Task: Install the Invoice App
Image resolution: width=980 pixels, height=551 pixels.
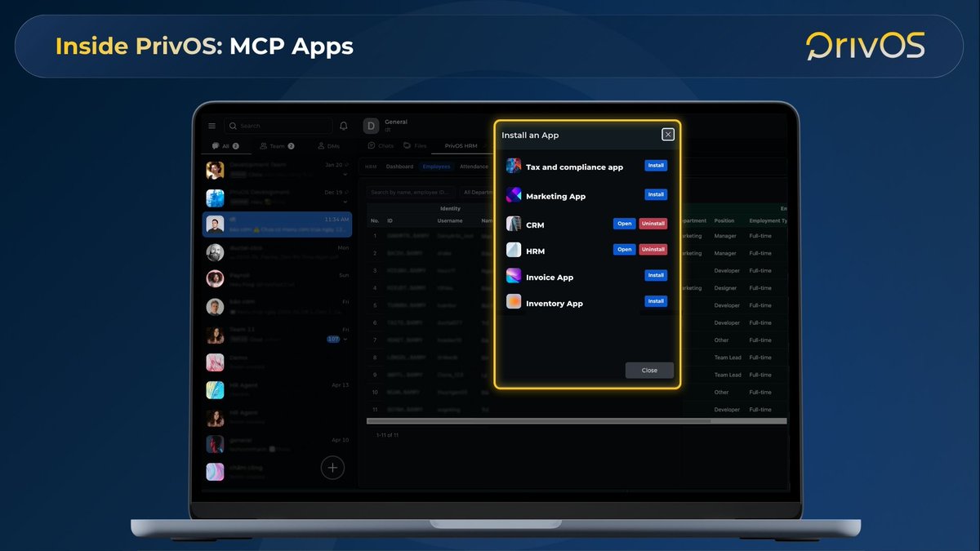Action: 656,276
